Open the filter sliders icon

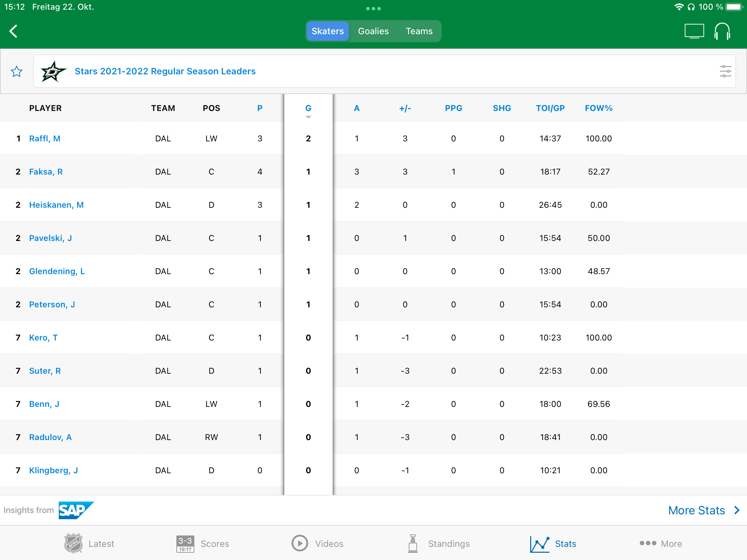pos(725,71)
